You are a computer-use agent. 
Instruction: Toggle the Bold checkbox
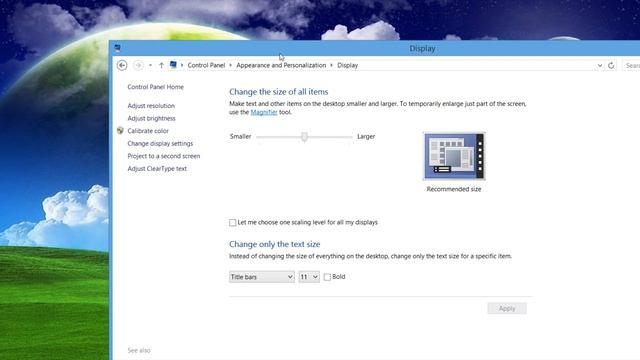[x=327, y=277]
